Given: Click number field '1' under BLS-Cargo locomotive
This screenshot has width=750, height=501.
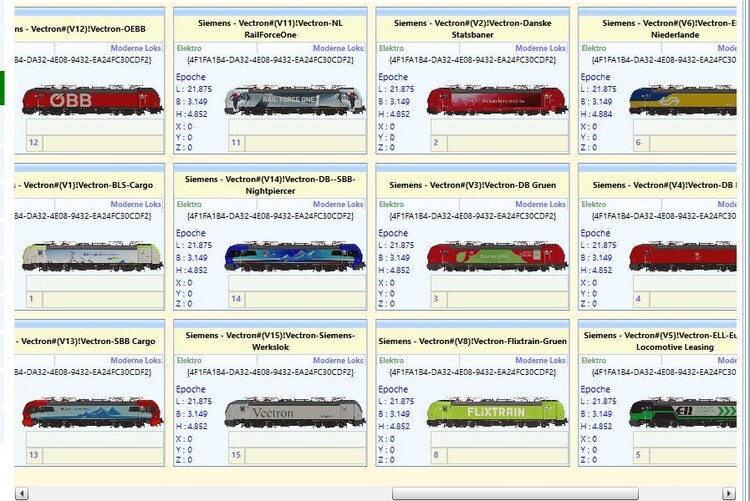Looking at the screenshot, I should (33, 299).
